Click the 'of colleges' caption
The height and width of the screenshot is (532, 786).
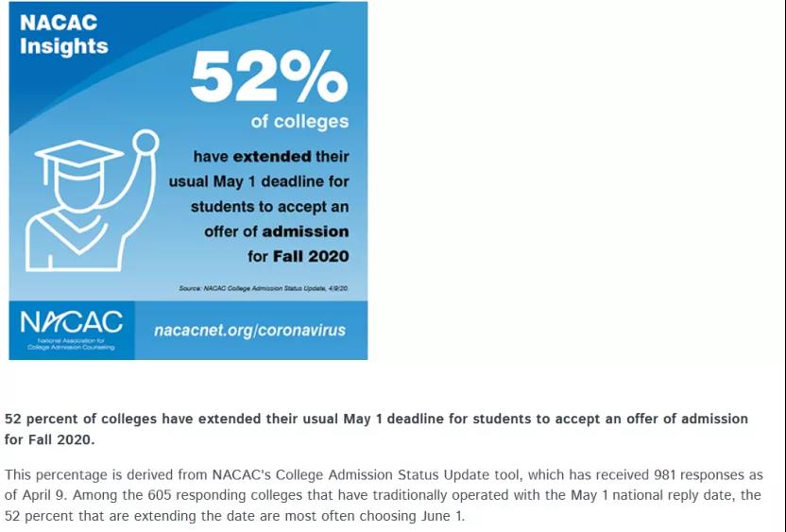click(x=299, y=121)
